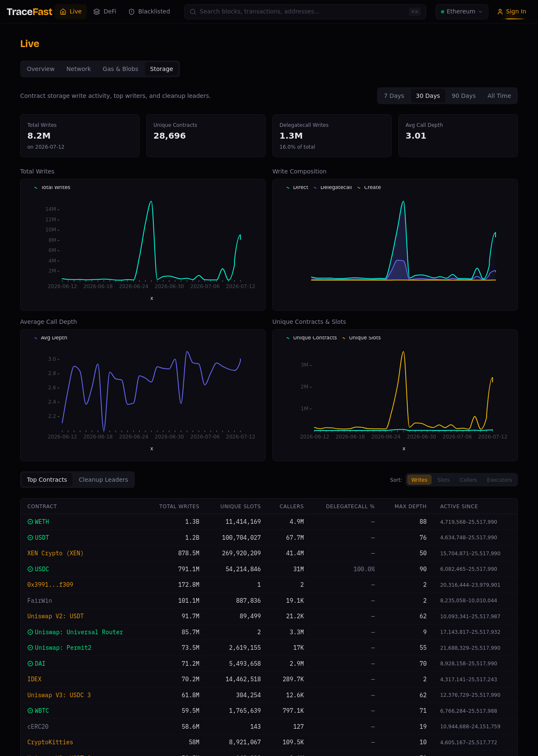Sort contracts by Executors
The image size is (538, 756).
(499, 480)
